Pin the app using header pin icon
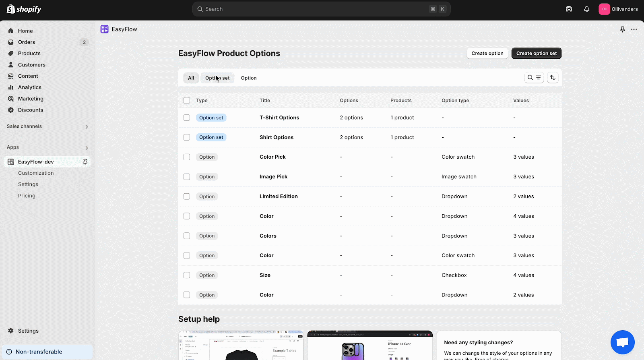Viewport: 644px width, 360px height. coord(622,29)
